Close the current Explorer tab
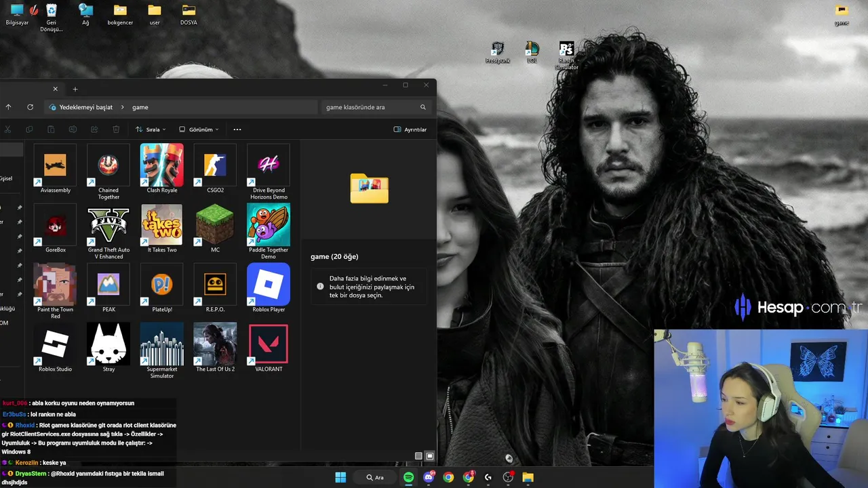Screen dimensions: 868x488 pyautogui.click(x=56, y=89)
